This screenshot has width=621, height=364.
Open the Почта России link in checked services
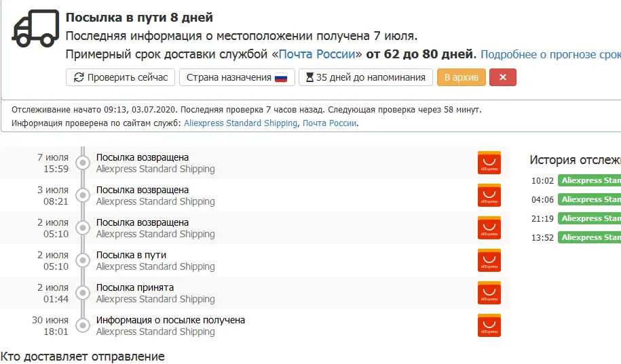click(x=330, y=123)
